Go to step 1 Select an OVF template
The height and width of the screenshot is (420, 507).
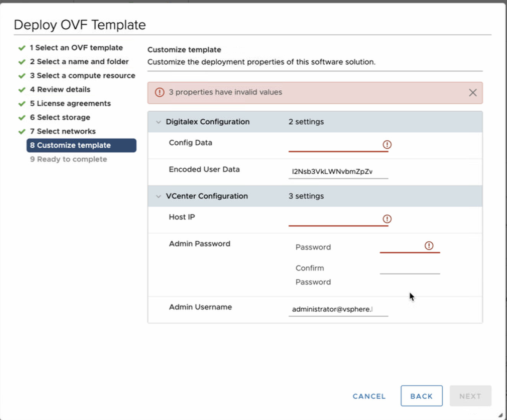(x=76, y=48)
